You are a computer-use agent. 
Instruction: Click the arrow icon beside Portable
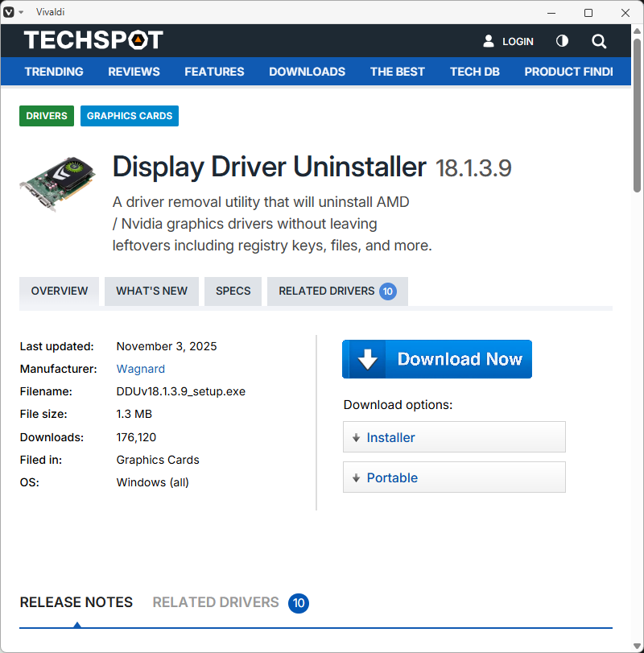[x=356, y=478]
